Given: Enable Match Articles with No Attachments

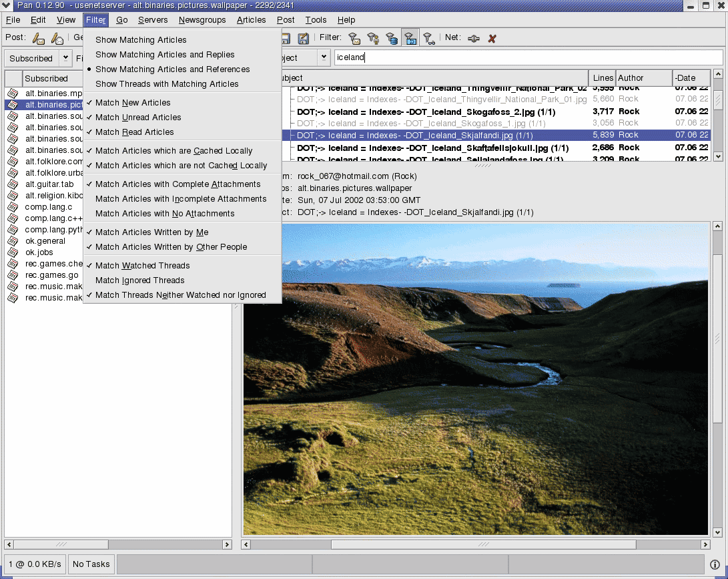Looking at the screenshot, I should (x=182, y=214).
